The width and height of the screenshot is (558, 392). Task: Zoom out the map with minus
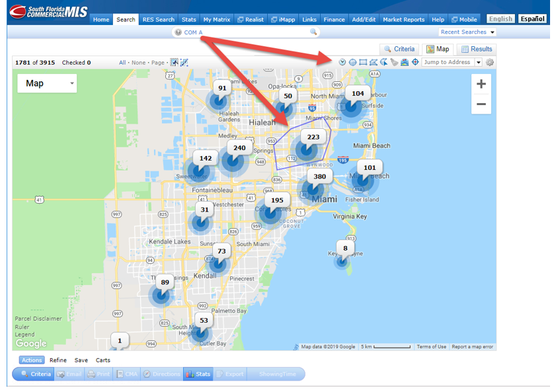481,104
